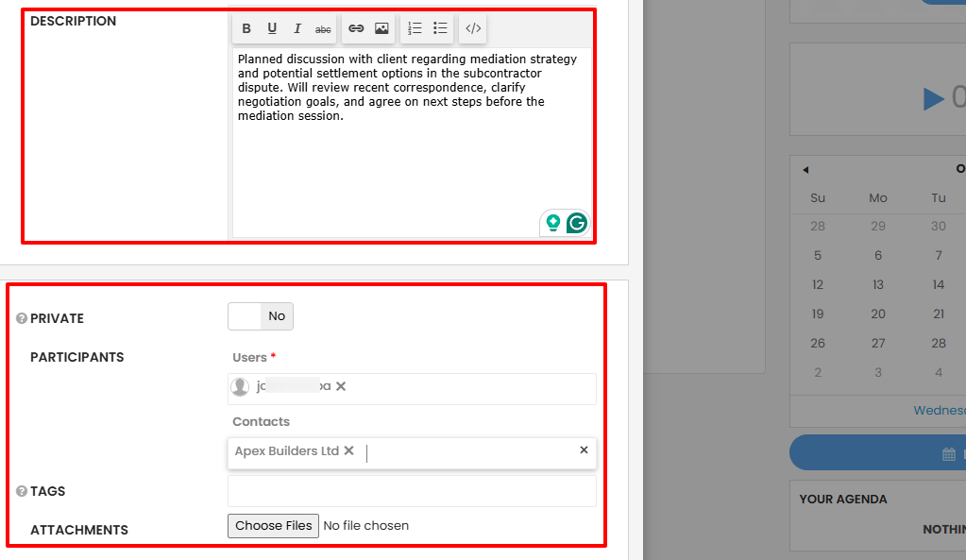Apply bold formatting in the description editor
The height and width of the screenshot is (560, 966).
coord(246,28)
